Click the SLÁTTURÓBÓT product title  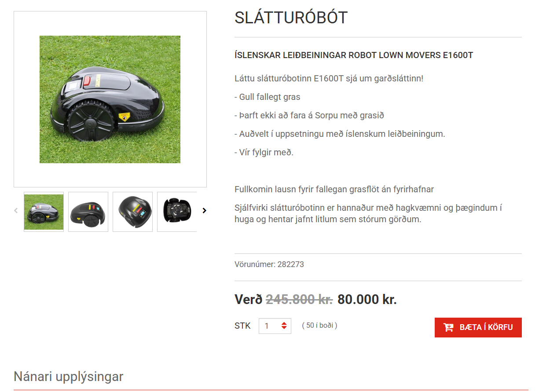[x=291, y=18]
